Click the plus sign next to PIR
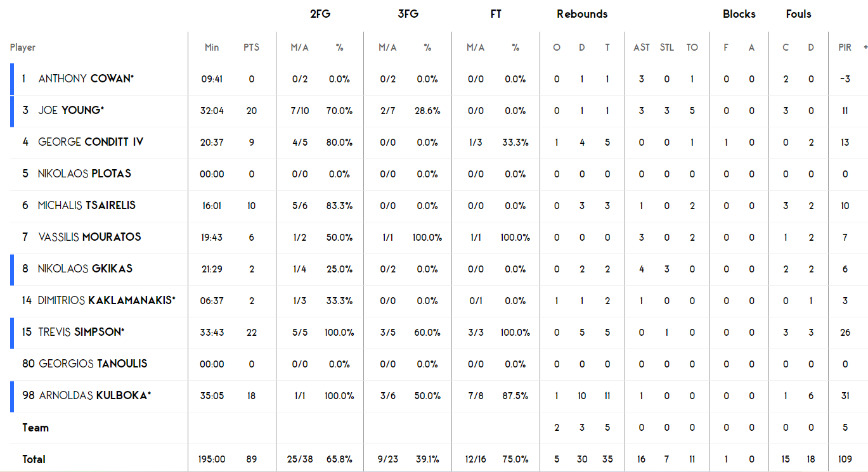 tap(865, 48)
